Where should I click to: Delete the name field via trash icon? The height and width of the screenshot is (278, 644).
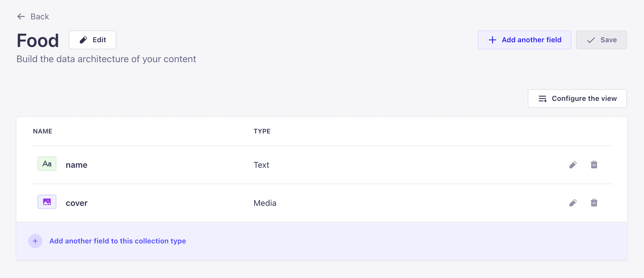[594, 165]
